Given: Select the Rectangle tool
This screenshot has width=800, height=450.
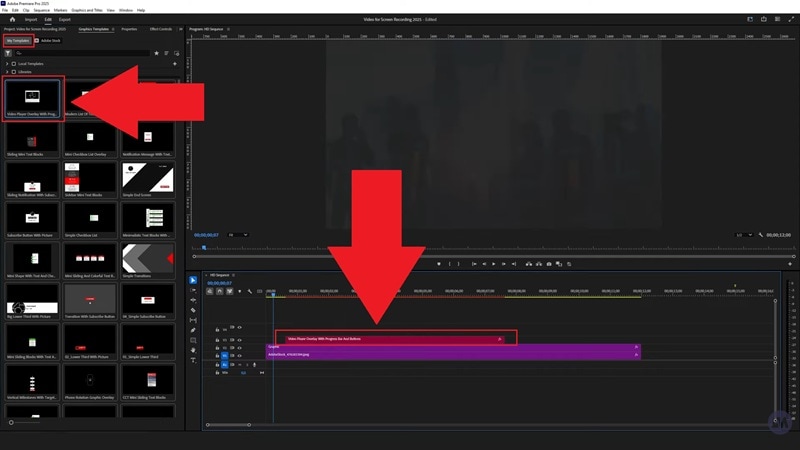Looking at the screenshot, I should pyautogui.click(x=193, y=340).
